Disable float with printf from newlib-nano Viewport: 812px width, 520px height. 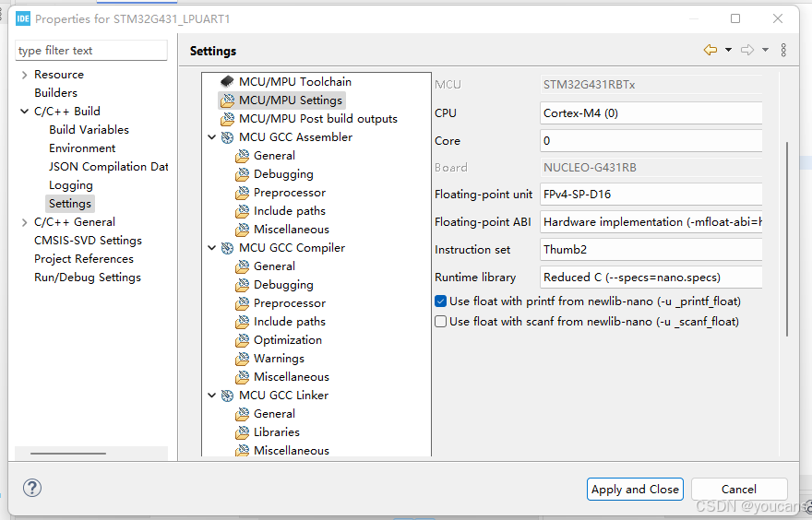tap(441, 301)
